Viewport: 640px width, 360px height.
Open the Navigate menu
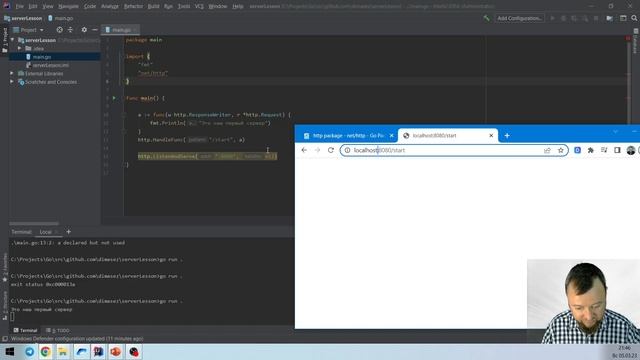pos(68,6)
